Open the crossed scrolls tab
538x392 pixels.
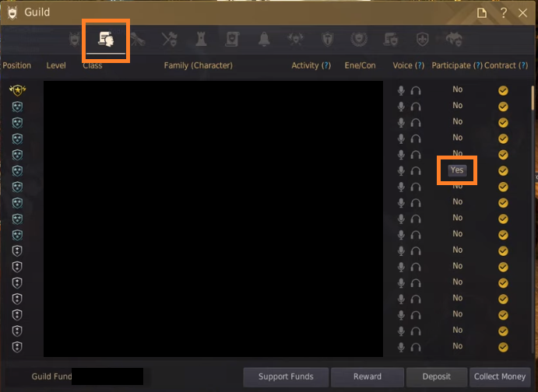(138, 40)
